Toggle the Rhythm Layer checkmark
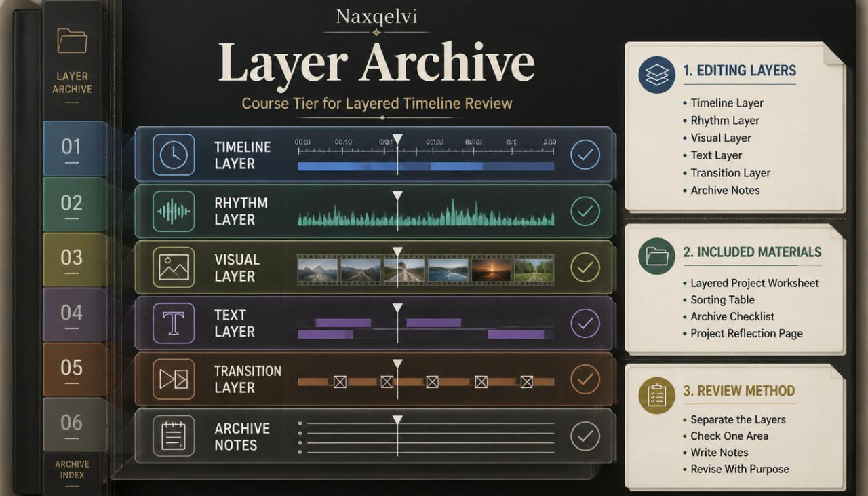This screenshot has height=496, width=868. (585, 211)
